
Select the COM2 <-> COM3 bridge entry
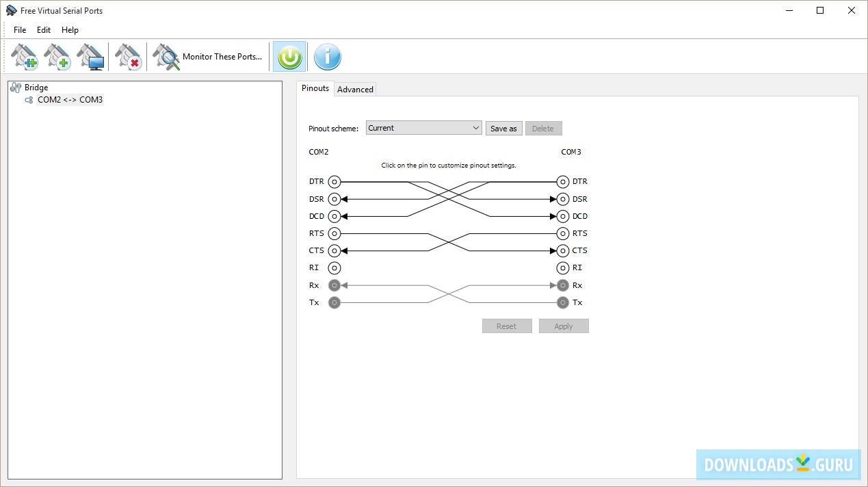coord(70,100)
